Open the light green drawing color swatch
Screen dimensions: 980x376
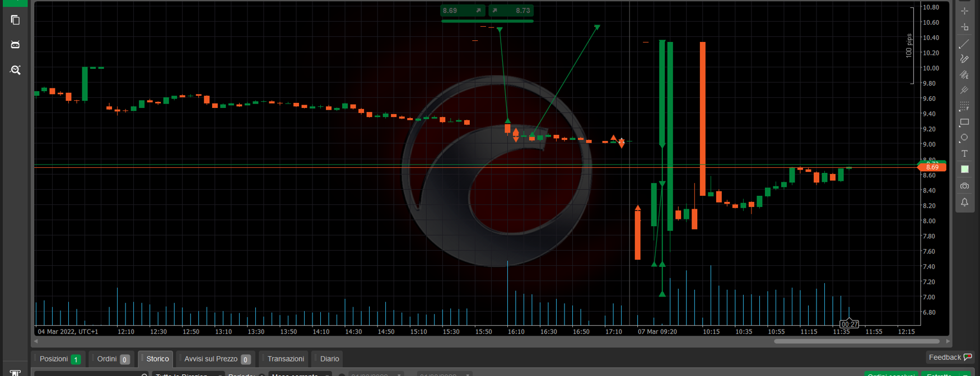(x=964, y=170)
